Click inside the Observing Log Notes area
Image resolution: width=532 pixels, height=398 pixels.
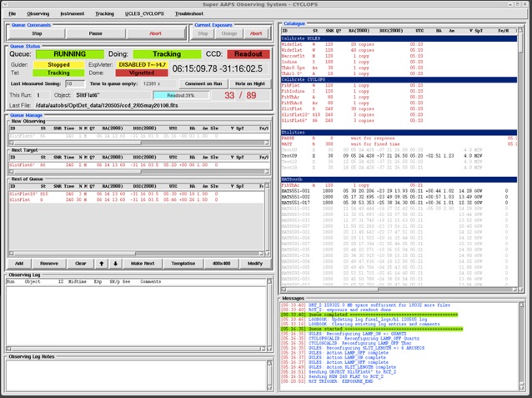[x=137, y=375]
